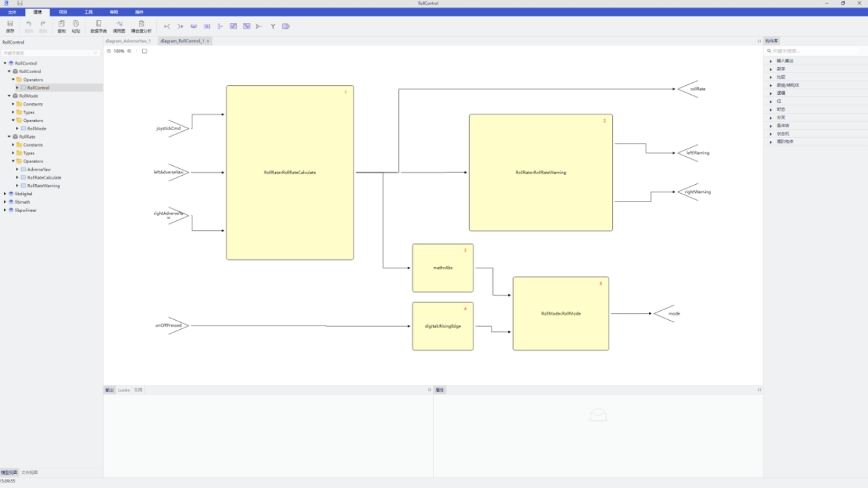This screenshot has height=488, width=868.
Task: Open the data dictionary (数据字典) tool
Action: (x=98, y=26)
